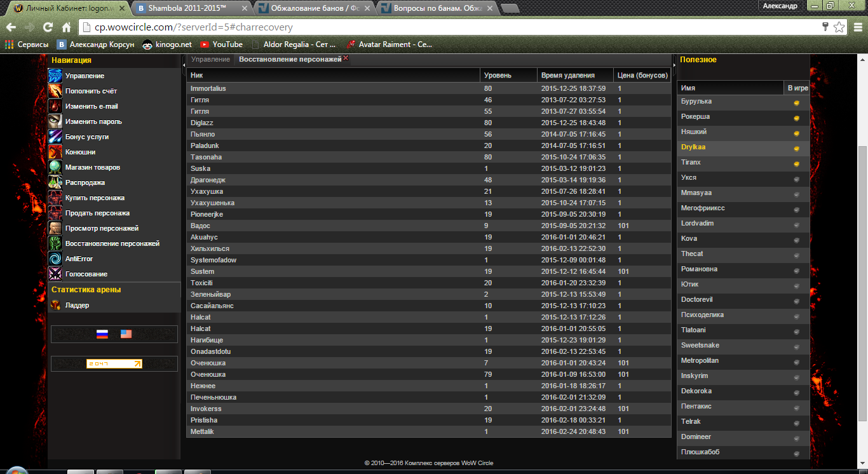
Task: Click the Ладдер arena icon
Action: 55,305
